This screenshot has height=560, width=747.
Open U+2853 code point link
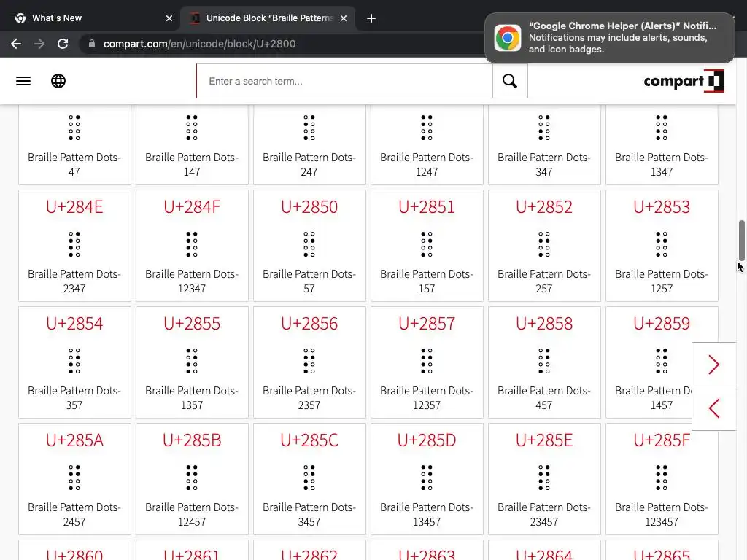coord(662,207)
